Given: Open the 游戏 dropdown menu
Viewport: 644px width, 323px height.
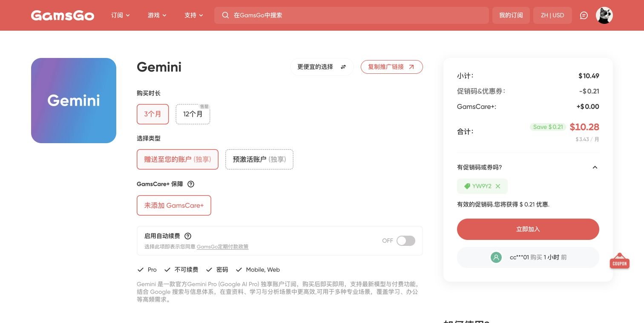Looking at the screenshot, I should [157, 15].
